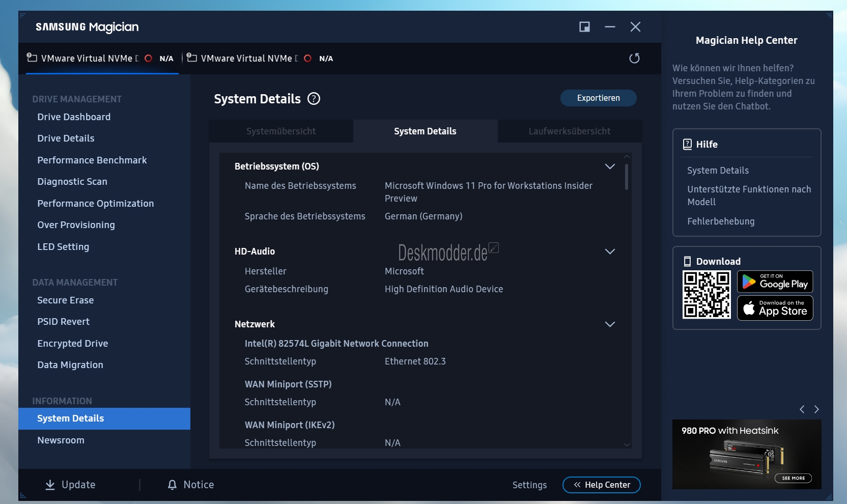Image resolution: width=847 pixels, height=504 pixels.
Task: Collapse the HD-Audio section chevron
Action: click(x=610, y=251)
